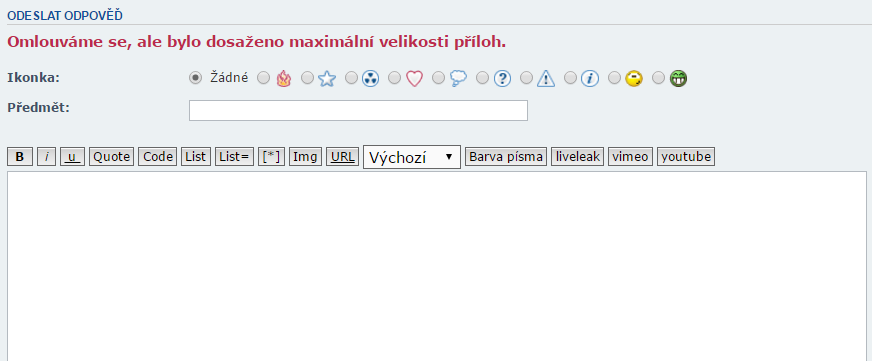Insert a vimeo video tag
This screenshot has width=872, height=361.
coord(630,157)
